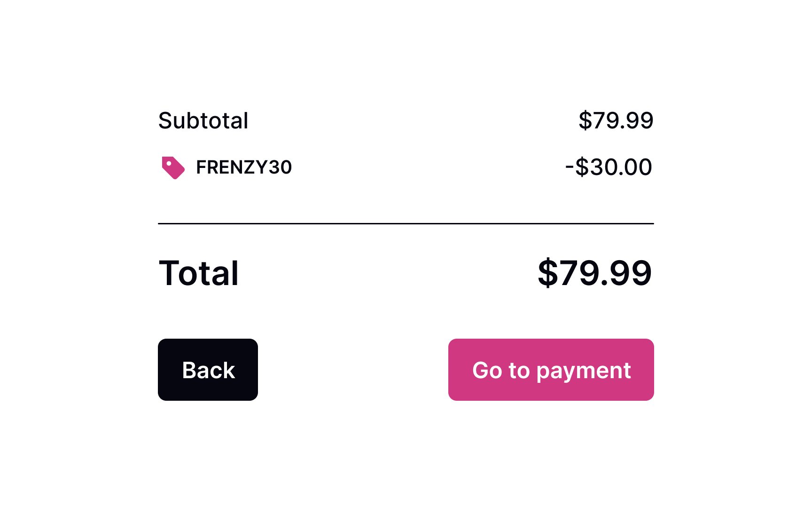Proceed with the Go to payment button
The height and width of the screenshot is (508, 812).
(x=551, y=370)
